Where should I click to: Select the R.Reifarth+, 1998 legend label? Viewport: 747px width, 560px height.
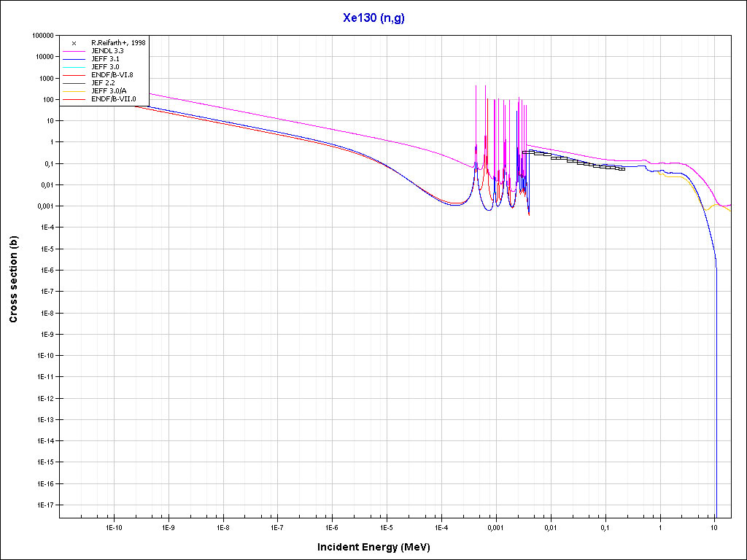point(118,43)
